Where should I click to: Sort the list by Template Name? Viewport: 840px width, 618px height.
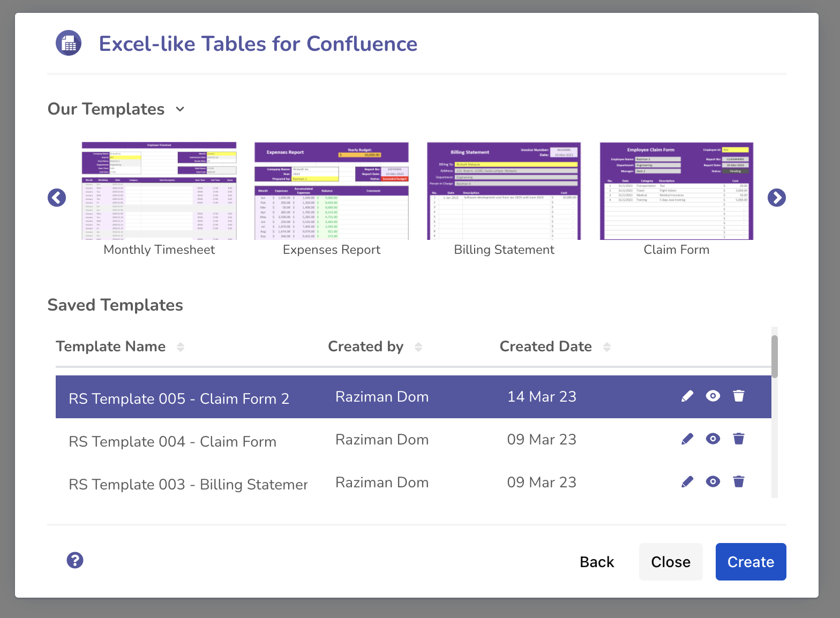[x=181, y=347]
